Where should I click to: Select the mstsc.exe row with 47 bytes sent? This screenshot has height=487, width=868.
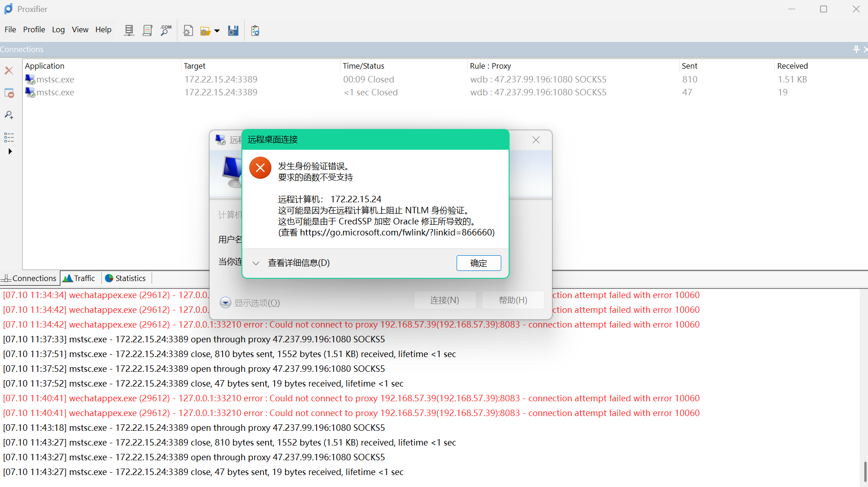[445, 92]
